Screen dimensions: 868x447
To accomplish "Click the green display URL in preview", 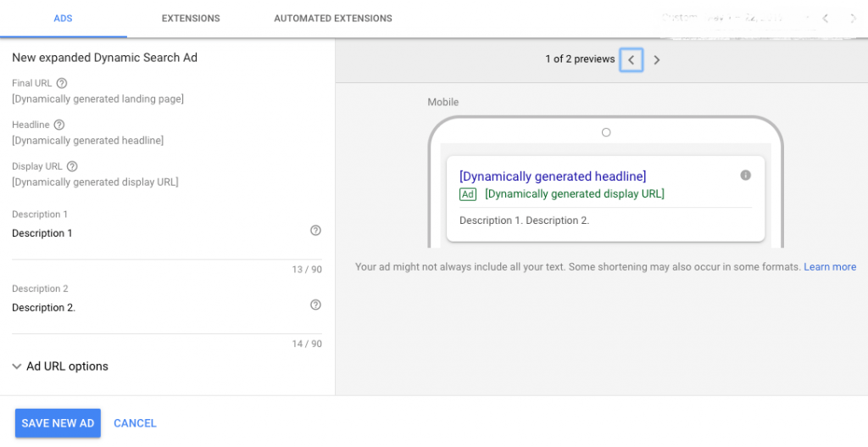I will click(x=574, y=194).
